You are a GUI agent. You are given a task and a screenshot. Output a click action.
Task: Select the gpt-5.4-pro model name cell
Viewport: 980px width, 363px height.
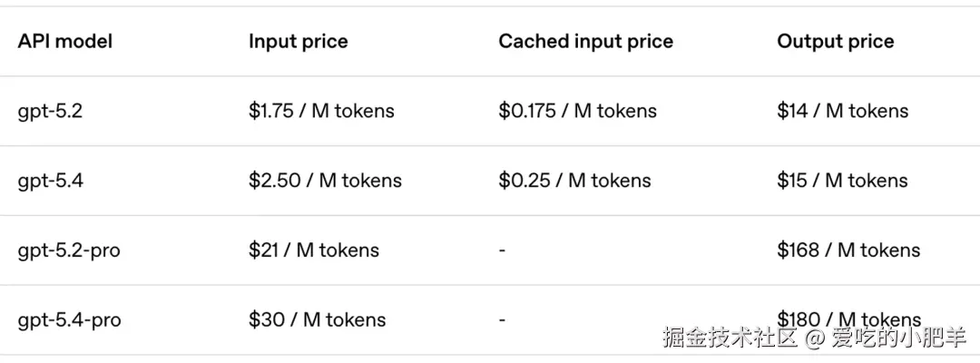click(69, 320)
